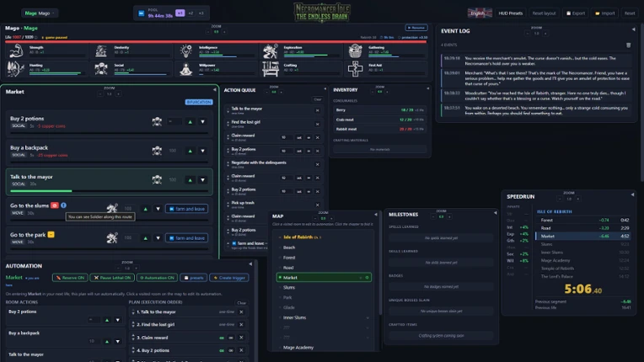Click the blue fast-forward icon in Pool
Screen dimensions: 644x362
142,13
